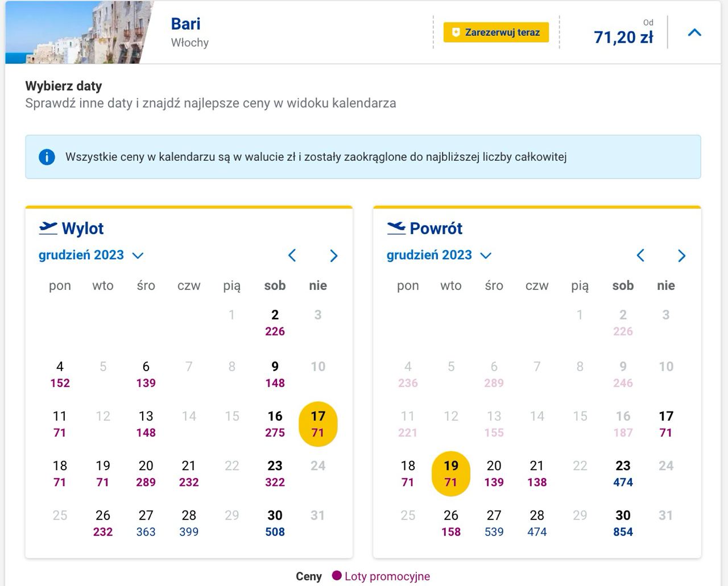Screen dimensions: 728x586
Task: Open the Powrót grudzień 2023 month dropdown
Action: [439, 255]
